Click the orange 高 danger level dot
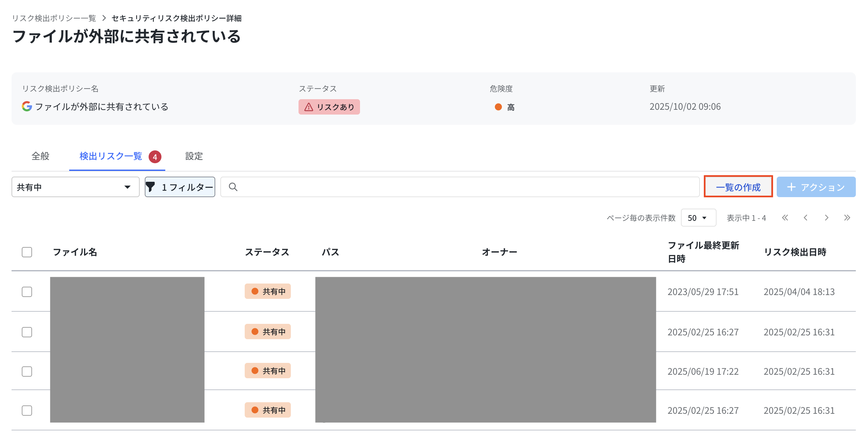 tap(498, 107)
